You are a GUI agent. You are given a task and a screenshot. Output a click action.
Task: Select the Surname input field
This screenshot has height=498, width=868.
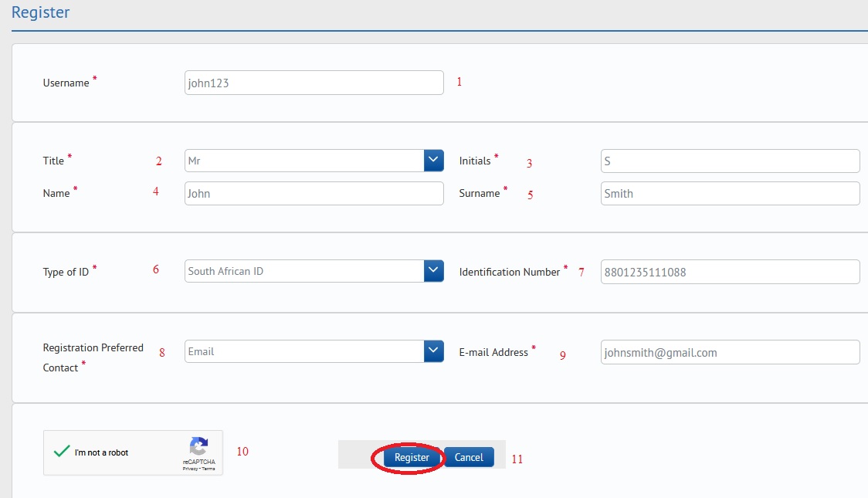click(x=730, y=194)
